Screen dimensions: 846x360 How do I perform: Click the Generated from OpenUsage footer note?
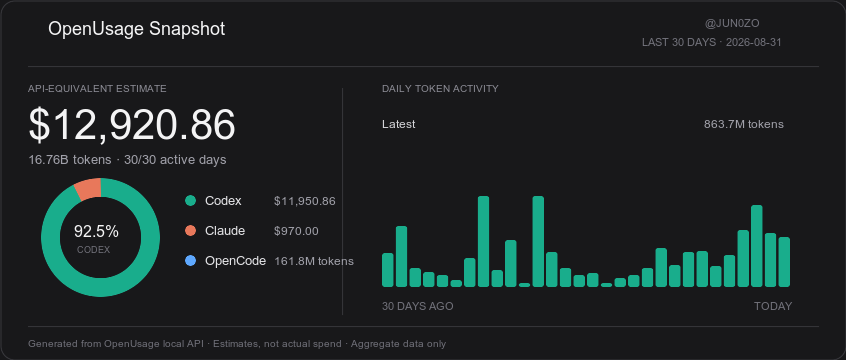pyautogui.click(x=237, y=344)
